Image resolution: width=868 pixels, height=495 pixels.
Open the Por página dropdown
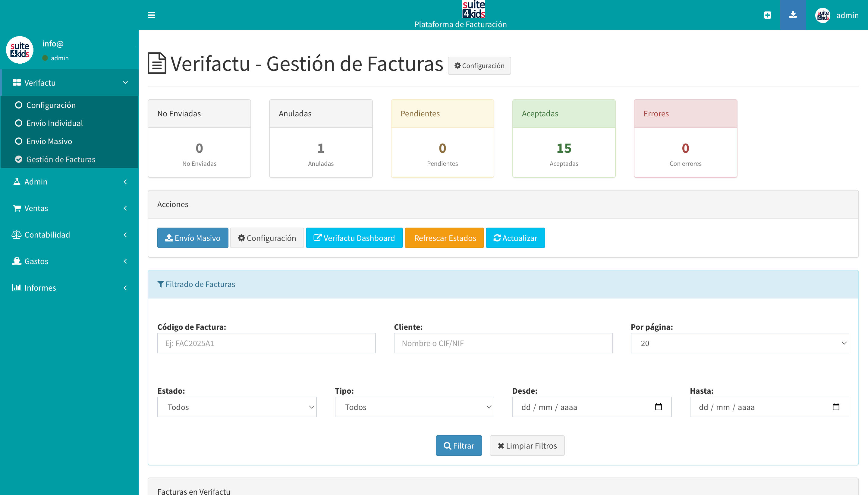pyautogui.click(x=740, y=343)
